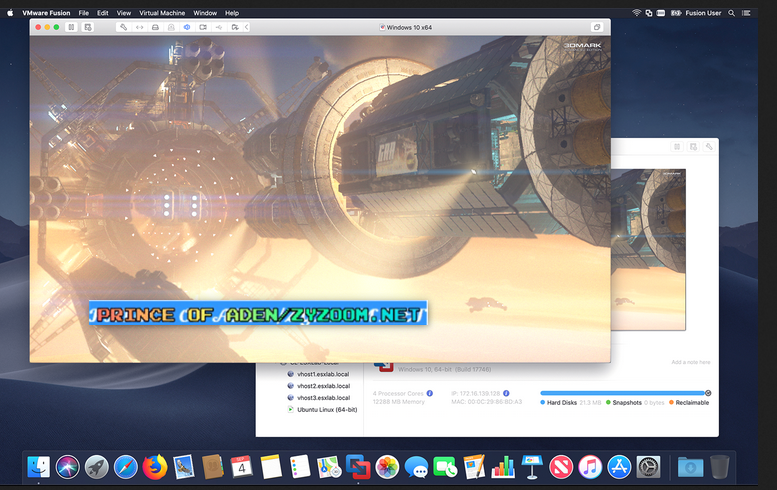Click the VMware Fusion menu bar status icon
The image size is (777, 490).
[649, 13]
